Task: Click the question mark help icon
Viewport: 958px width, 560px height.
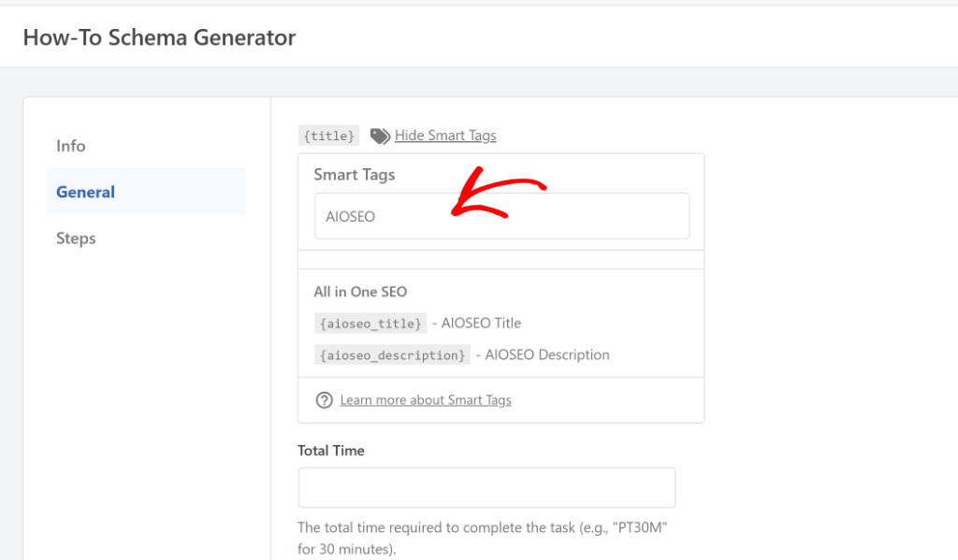Action: (324, 400)
